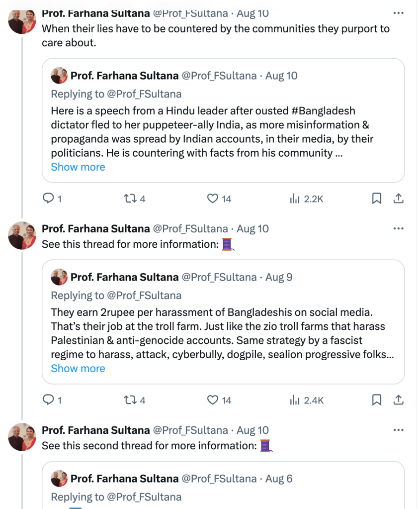Share the first tweet via upload icon

(x=398, y=199)
